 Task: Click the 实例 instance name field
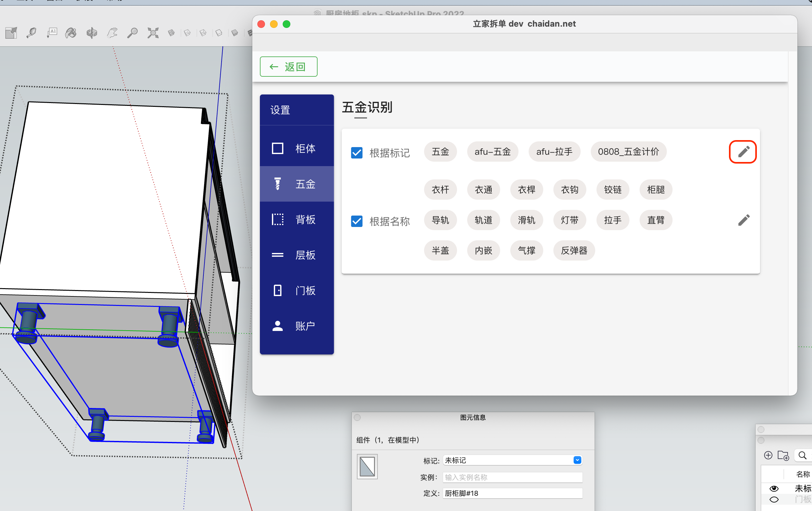click(x=512, y=477)
